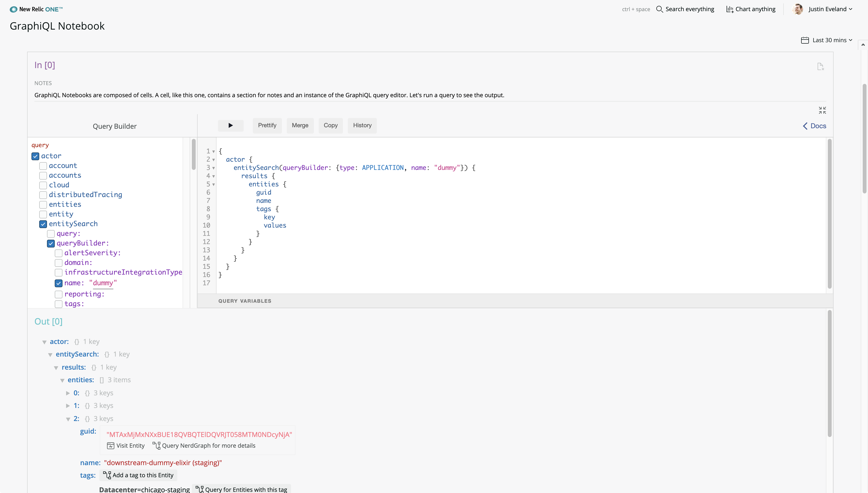Open Justin Eveland account dropdown
Image resolution: width=868 pixels, height=493 pixels.
(830, 9)
